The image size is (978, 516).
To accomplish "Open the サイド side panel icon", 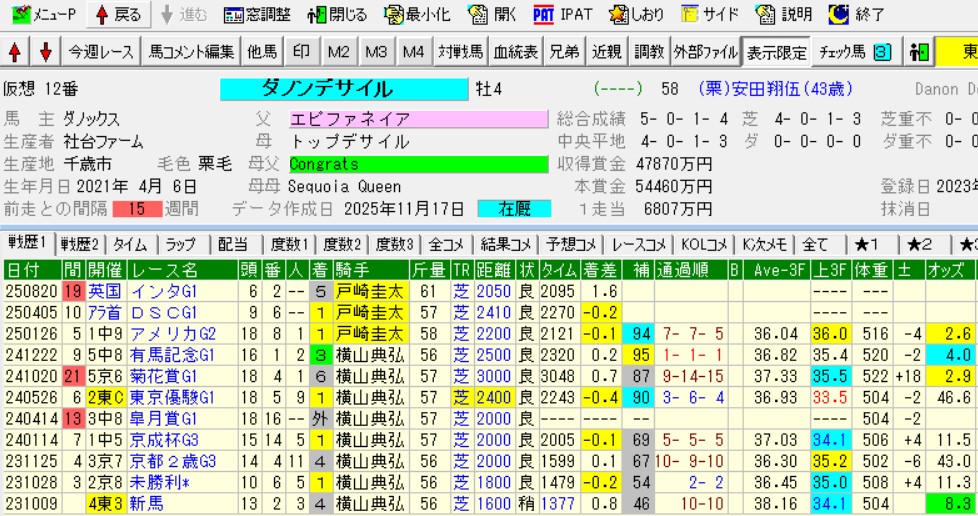I will 710,15.
